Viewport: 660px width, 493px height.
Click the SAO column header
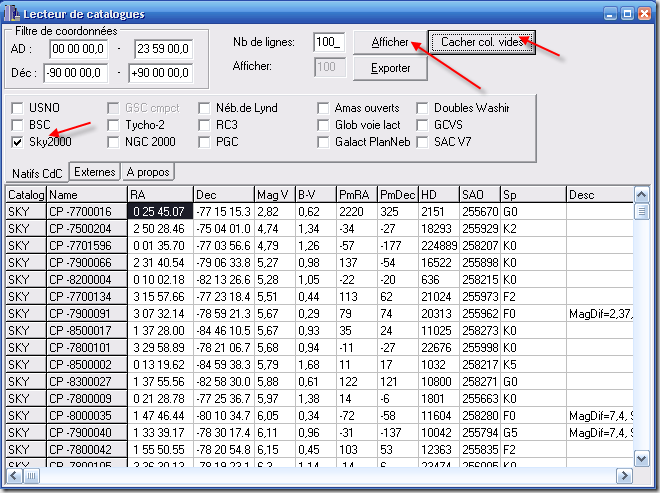[480, 195]
